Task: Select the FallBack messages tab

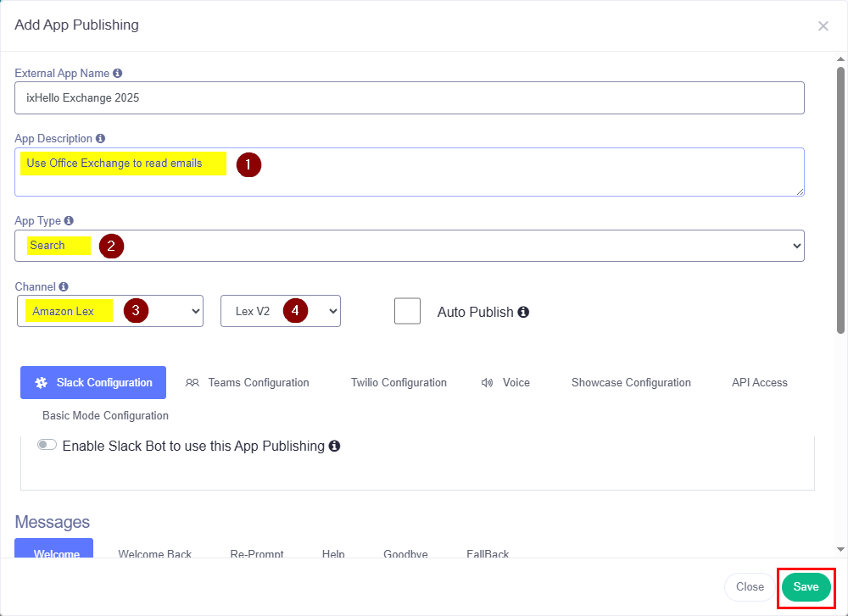Action: click(x=488, y=553)
